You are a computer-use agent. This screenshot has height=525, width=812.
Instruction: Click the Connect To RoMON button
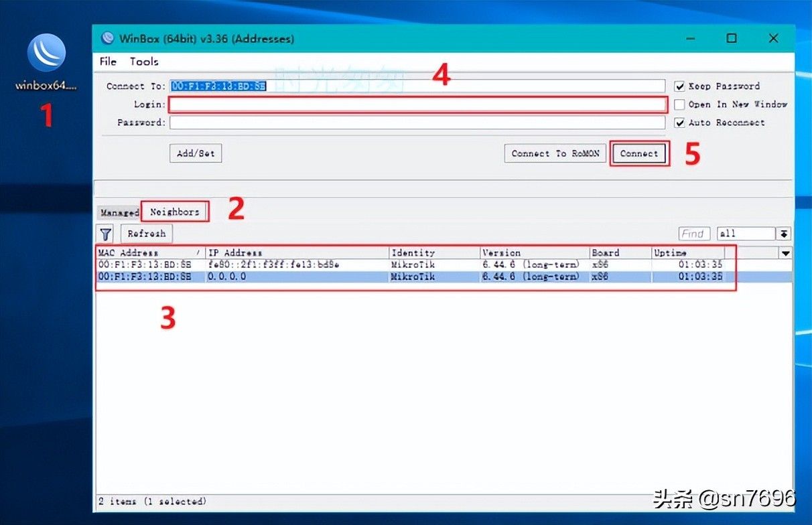click(555, 153)
